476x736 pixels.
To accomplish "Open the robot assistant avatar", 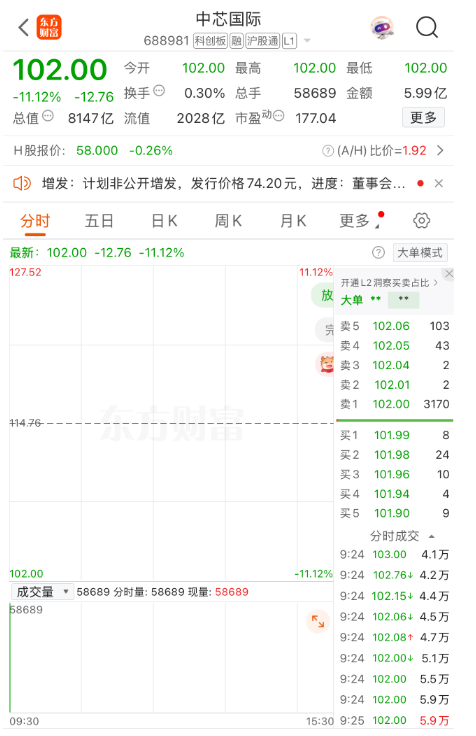I will pyautogui.click(x=382, y=28).
